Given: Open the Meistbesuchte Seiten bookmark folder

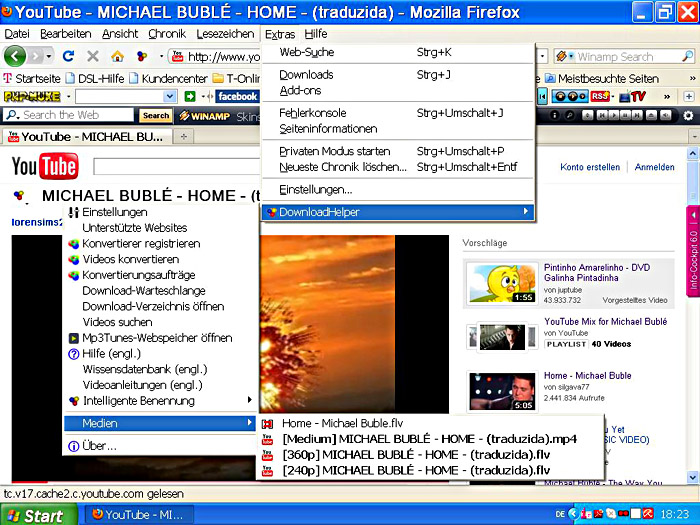Looking at the screenshot, I should [602, 79].
